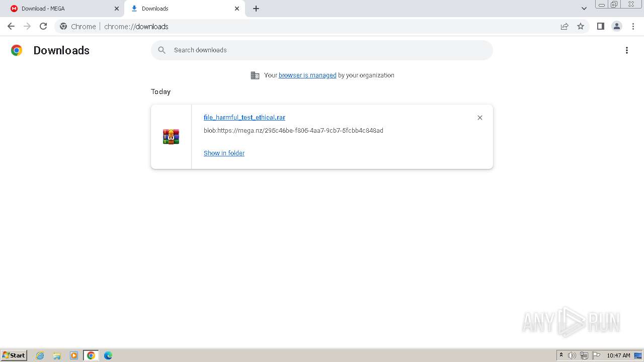The width and height of the screenshot is (644, 362).
Task: Share this page icon in address bar
Action: (565, 27)
